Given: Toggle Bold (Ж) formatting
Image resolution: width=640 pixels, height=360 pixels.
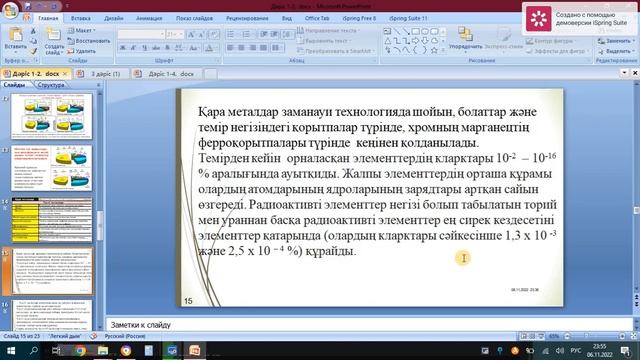Looking at the screenshot, I should [x=122, y=48].
